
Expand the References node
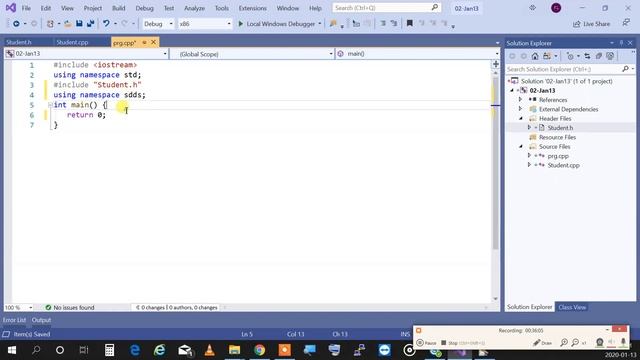(x=520, y=100)
